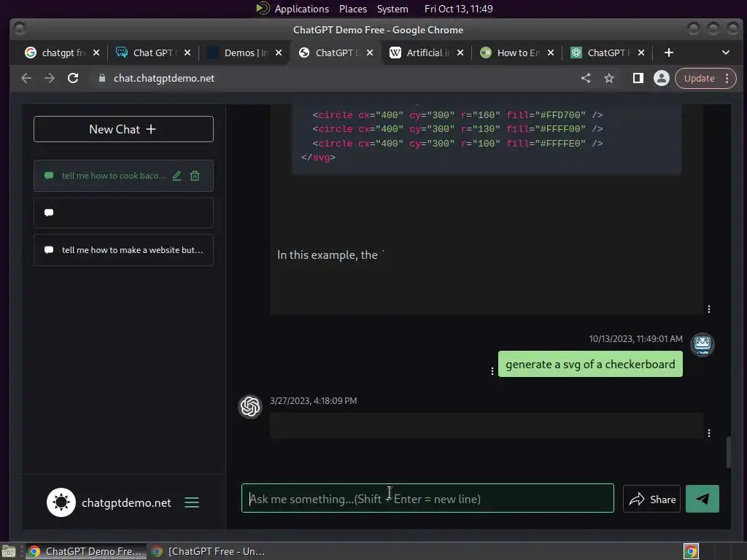Toggle the browser side panel
747x560 pixels.
(638, 78)
